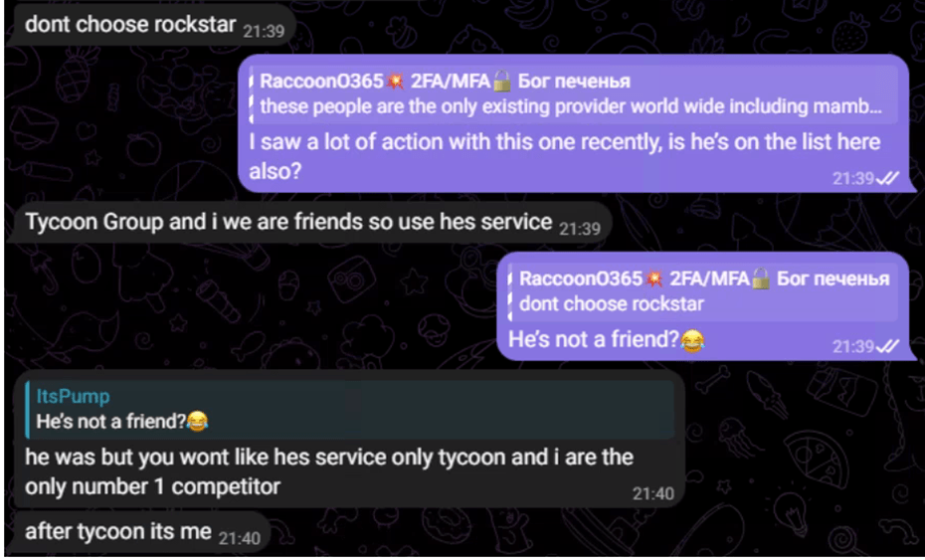Click the ItsPump sender name in the quoted reply

(x=74, y=396)
